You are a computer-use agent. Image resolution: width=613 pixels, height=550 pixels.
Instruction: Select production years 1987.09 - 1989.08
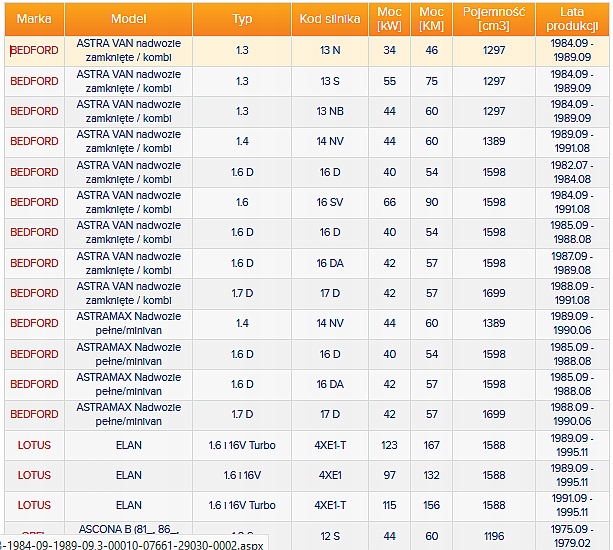(x=572, y=263)
